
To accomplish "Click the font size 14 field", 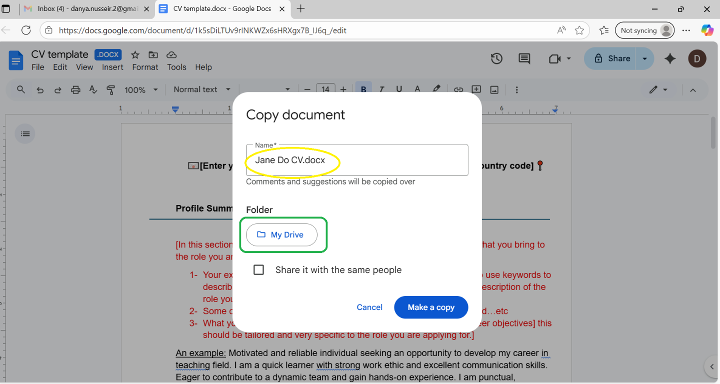I will pos(326,90).
